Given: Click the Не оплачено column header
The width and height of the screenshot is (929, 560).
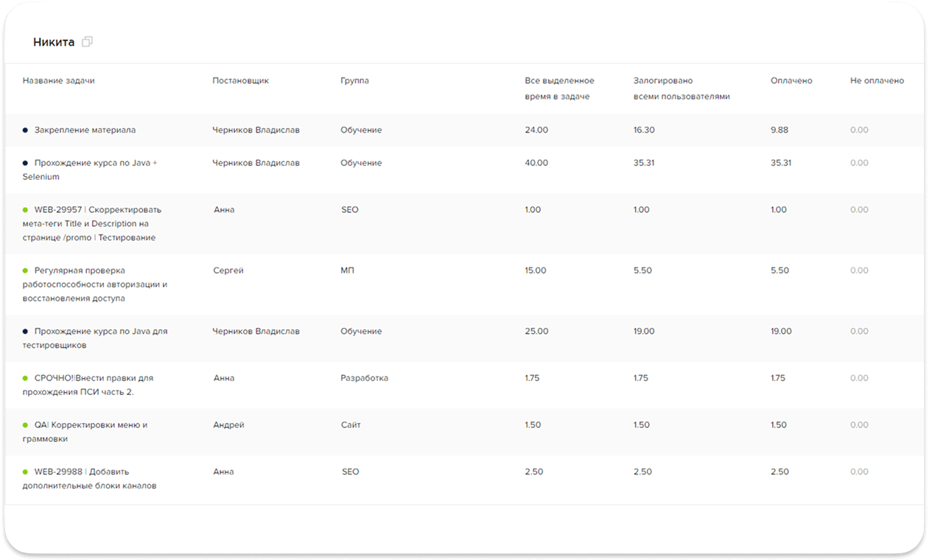Looking at the screenshot, I should 877,81.
